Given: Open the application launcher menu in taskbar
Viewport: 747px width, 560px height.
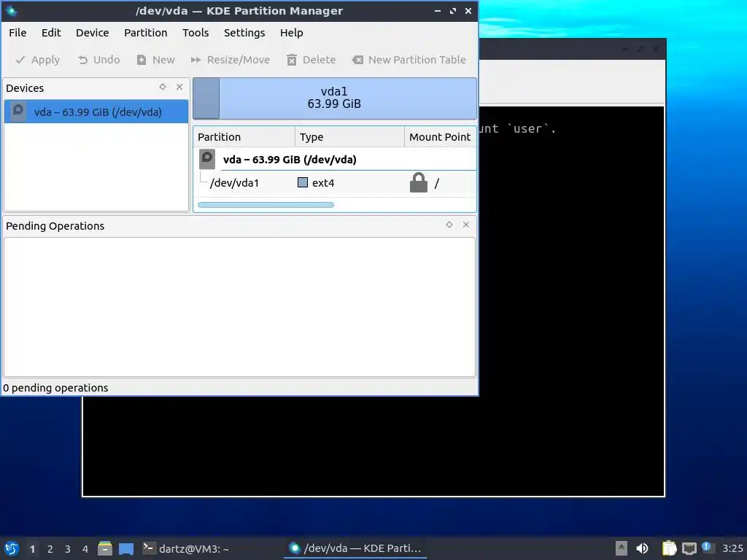Looking at the screenshot, I should point(12,548).
